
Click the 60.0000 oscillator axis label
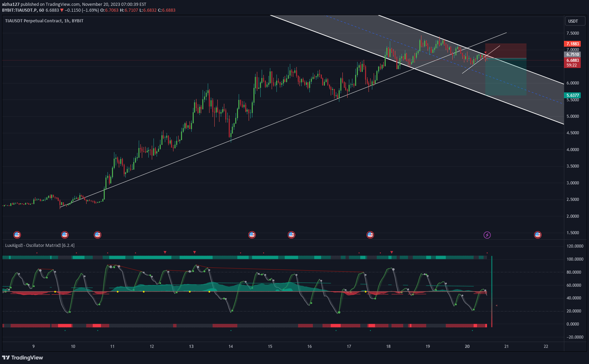tap(574, 285)
